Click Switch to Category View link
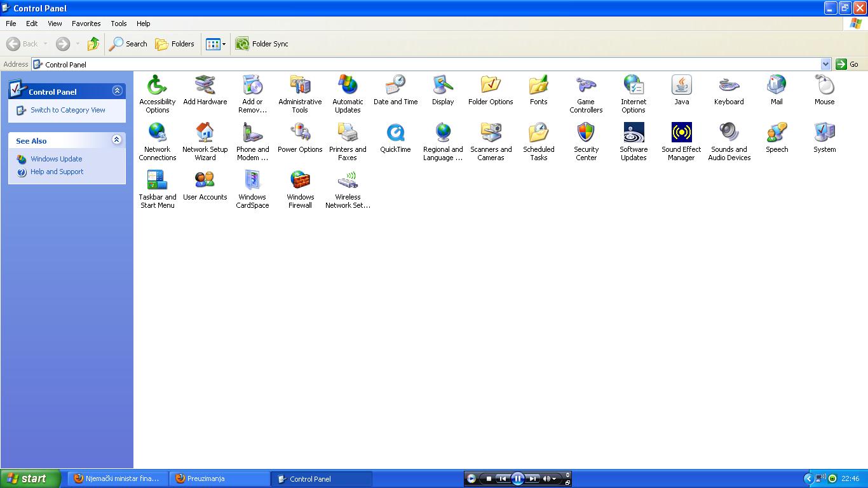Viewport: 868px width, 488px height. pos(68,110)
